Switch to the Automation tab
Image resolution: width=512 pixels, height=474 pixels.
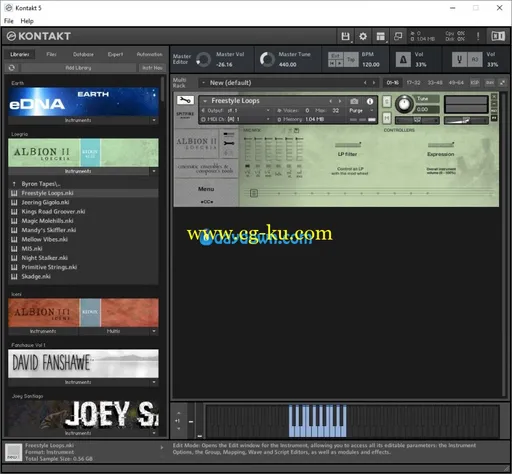(150, 54)
